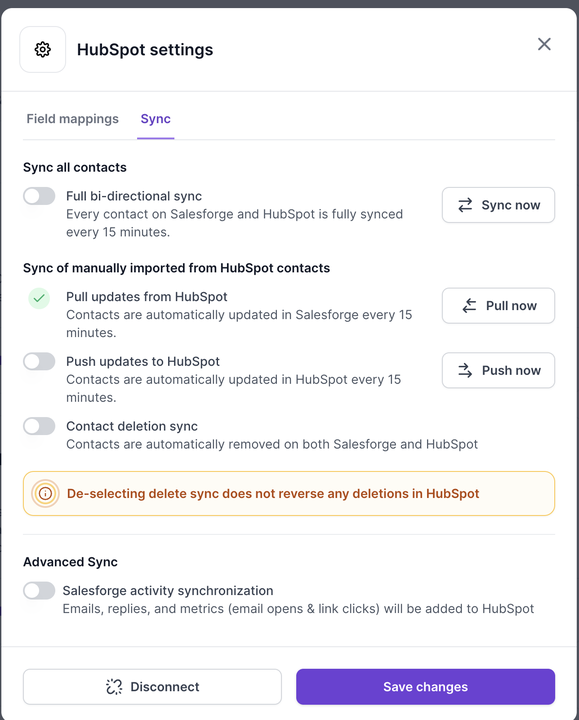Click the info icon in the deletion warning

[45, 494]
